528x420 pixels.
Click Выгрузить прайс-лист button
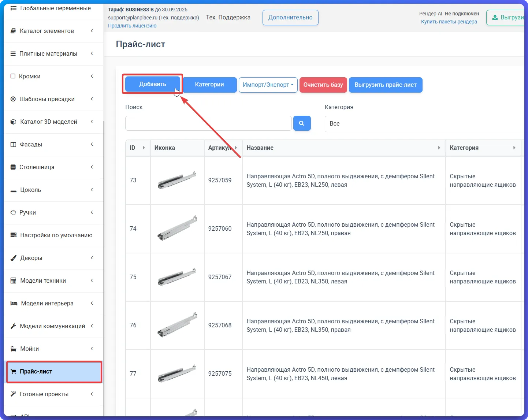pyautogui.click(x=386, y=85)
